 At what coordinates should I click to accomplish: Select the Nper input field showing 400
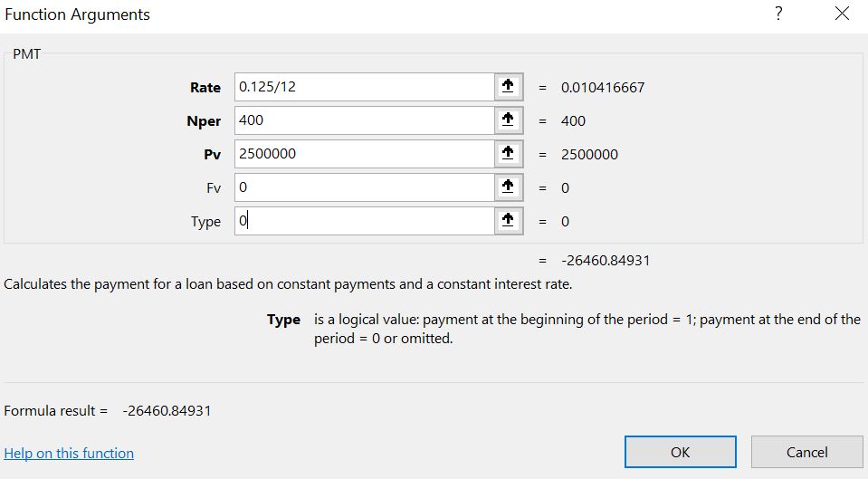click(x=364, y=120)
